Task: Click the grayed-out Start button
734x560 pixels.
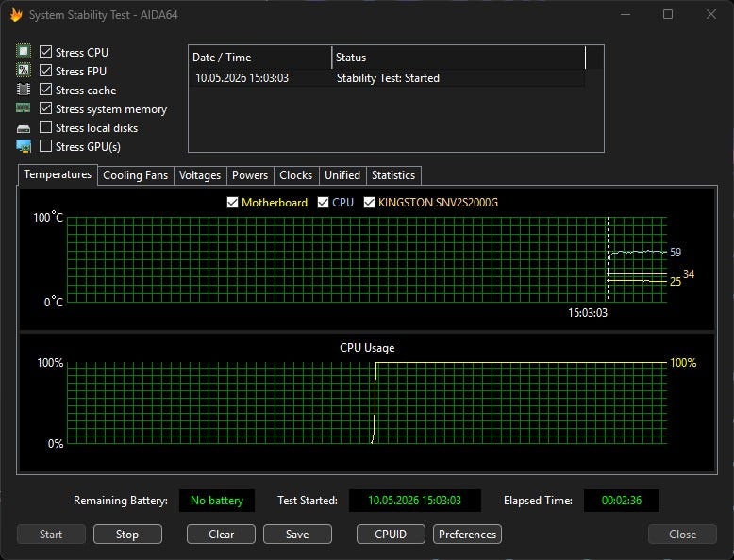Action: click(51, 535)
